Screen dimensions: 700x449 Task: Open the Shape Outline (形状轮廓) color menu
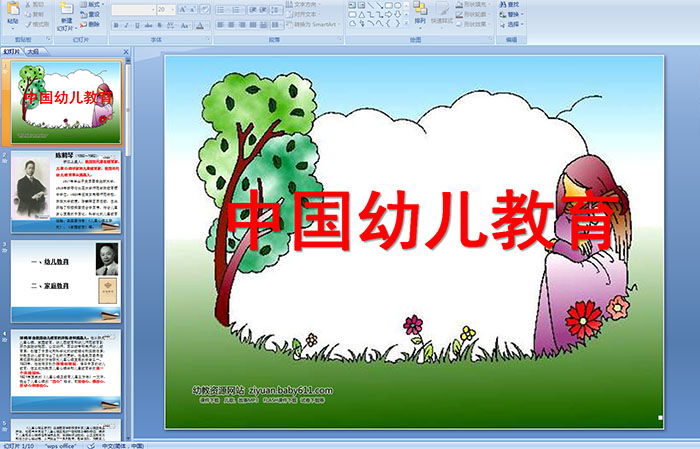[x=473, y=14]
